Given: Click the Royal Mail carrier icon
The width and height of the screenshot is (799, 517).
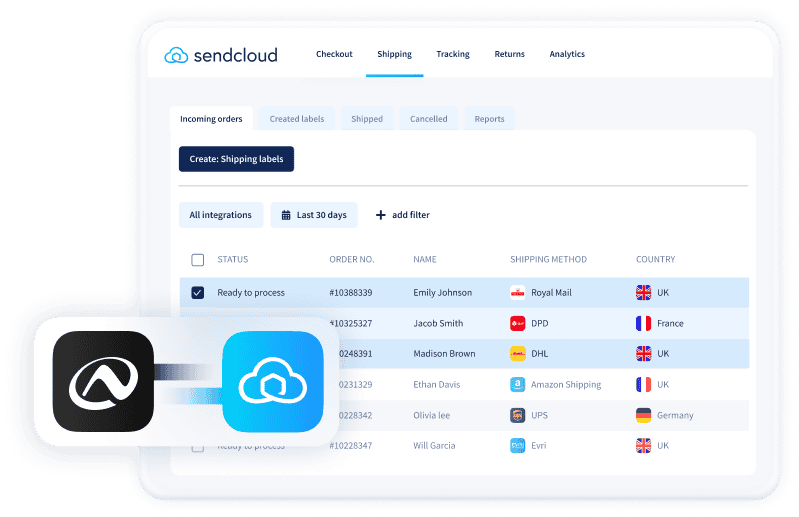Looking at the screenshot, I should 517,292.
